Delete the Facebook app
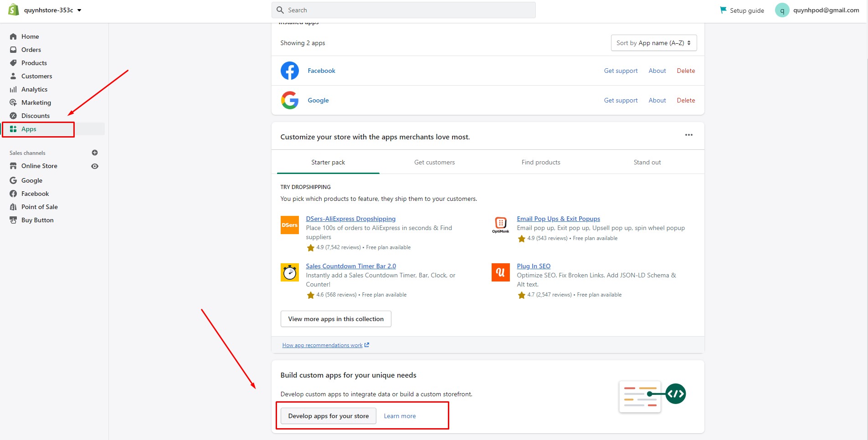This screenshot has height=440, width=868. tap(686, 71)
